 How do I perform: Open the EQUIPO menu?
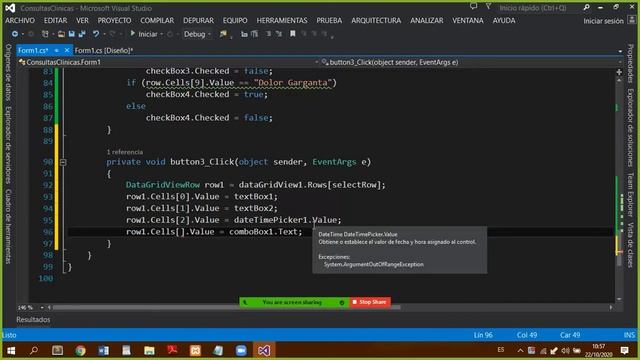235,20
